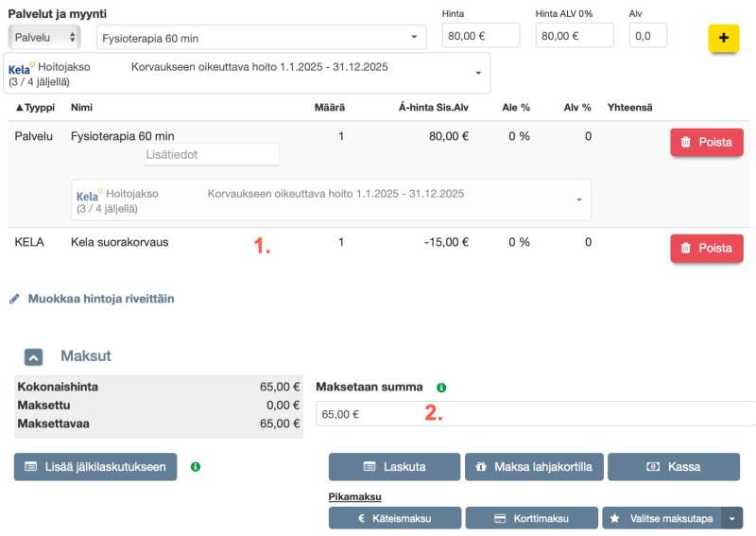
Task: Select Korttimaksu quick payment
Action: pos(533,518)
